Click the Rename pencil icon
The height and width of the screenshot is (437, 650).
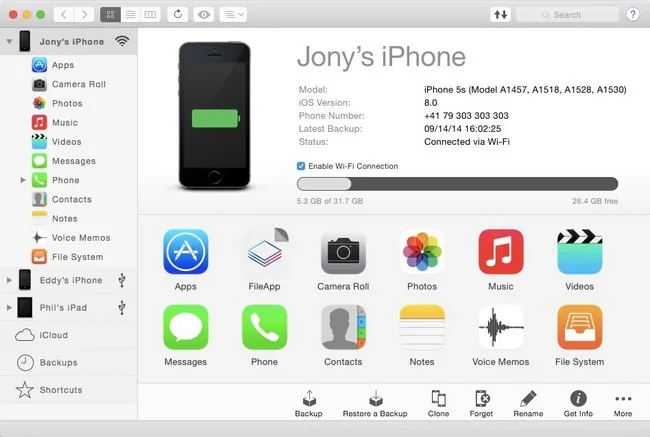pyautogui.click(x=528, y=399)
